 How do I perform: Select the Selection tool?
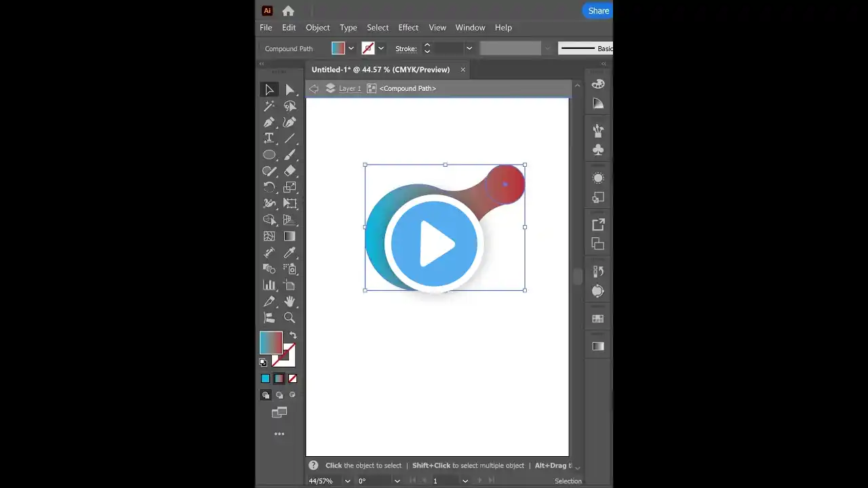point(269,89)
